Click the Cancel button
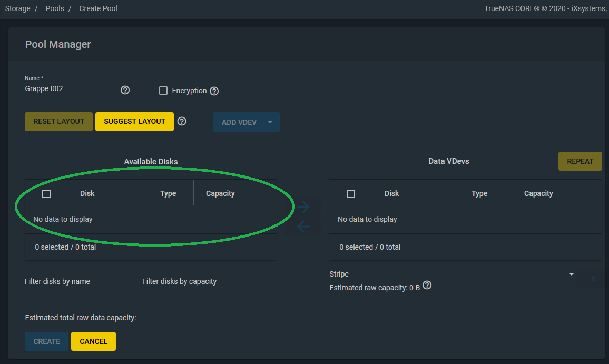Screen dimensions: 609x364 coord(94,341)
